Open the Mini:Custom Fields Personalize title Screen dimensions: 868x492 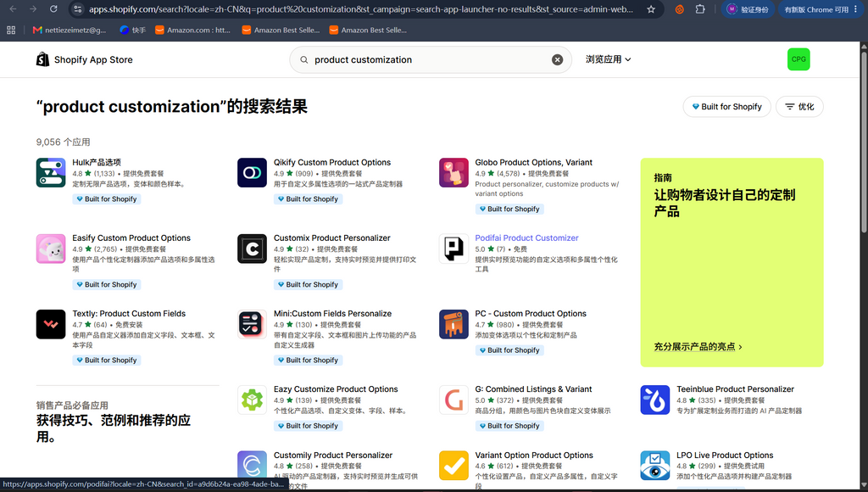click(332, 314)
